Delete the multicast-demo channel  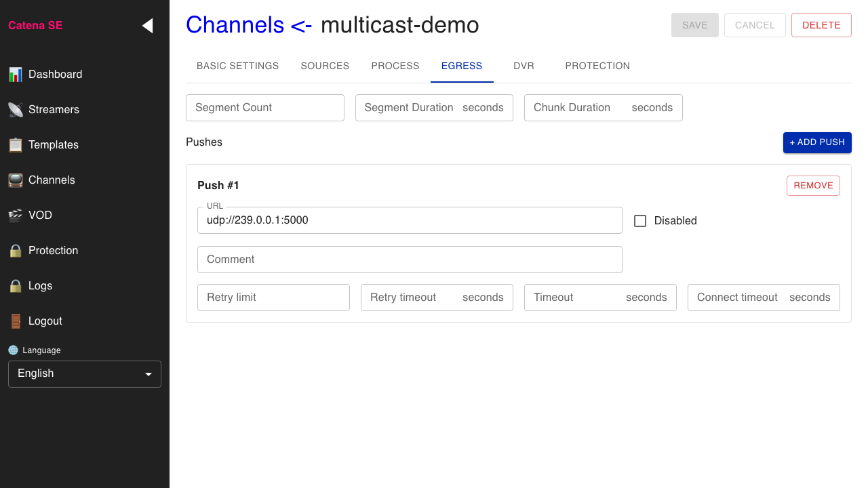tap(821, 24)
